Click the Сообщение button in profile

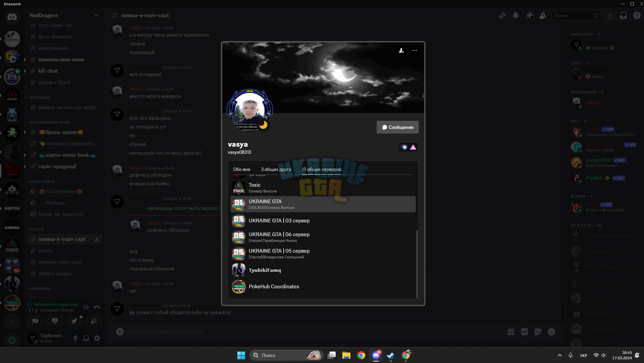(398, 127)
